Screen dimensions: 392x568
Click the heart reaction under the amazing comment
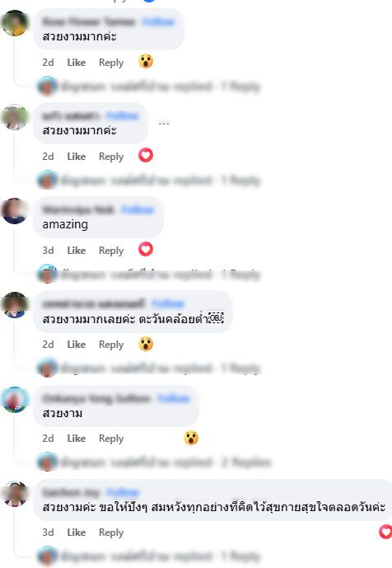(x=146, y=249)
